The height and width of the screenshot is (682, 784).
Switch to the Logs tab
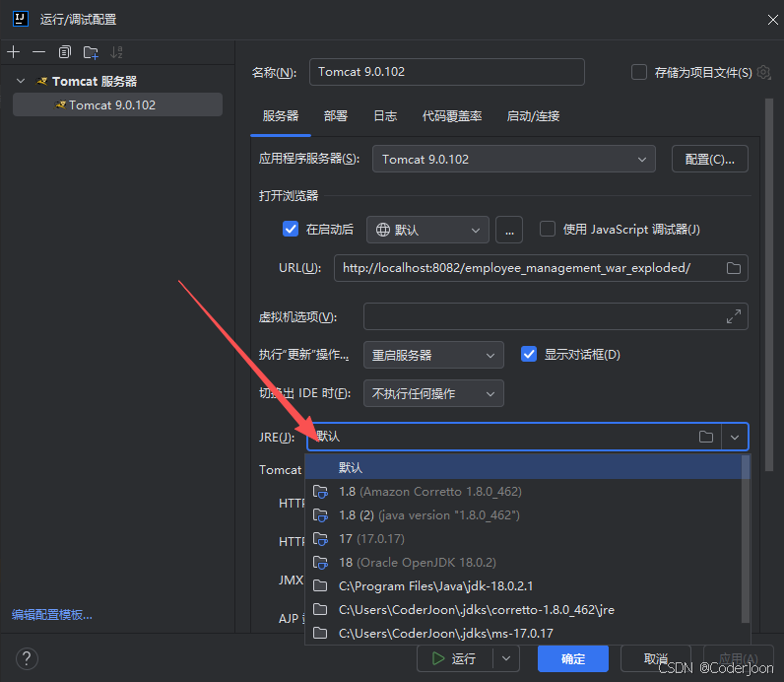coord(385,116)
